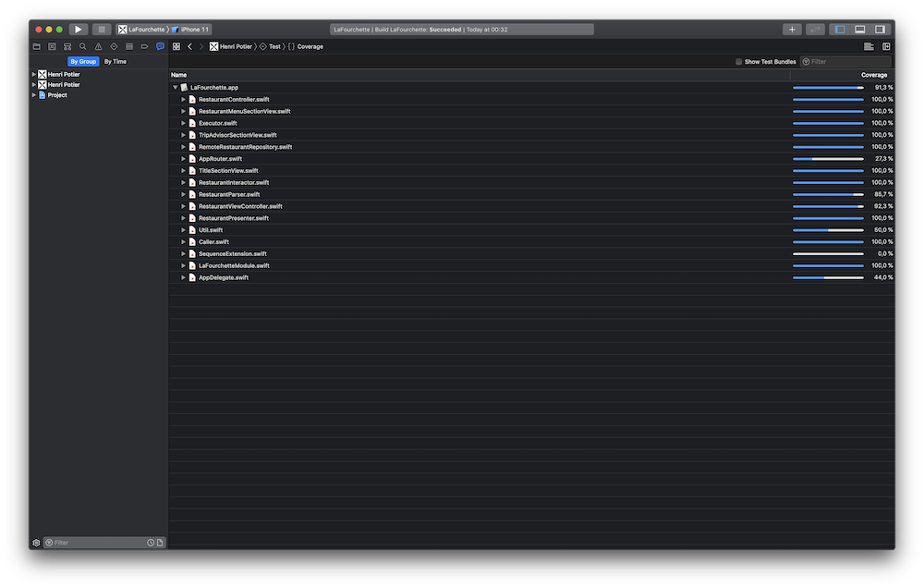This screenshot has width=924, height=588.
Task: Toggle the Inspectors panel visibility
Action: (x=880, y=30)
